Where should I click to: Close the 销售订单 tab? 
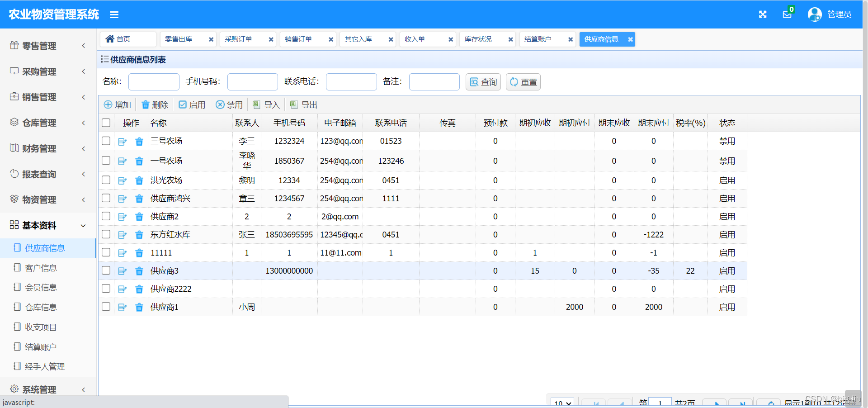pos(331,39)
